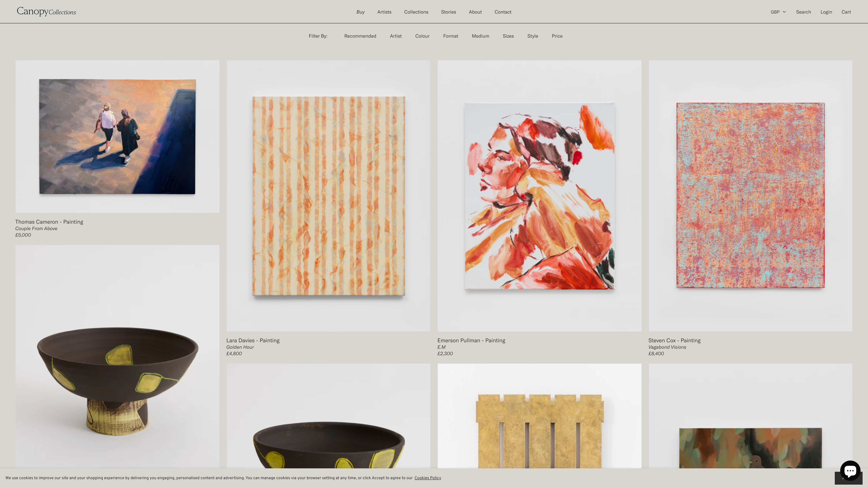Screen dimensions: 868x488
Task: Switch to the Artists page
Action: click(384, 12)
